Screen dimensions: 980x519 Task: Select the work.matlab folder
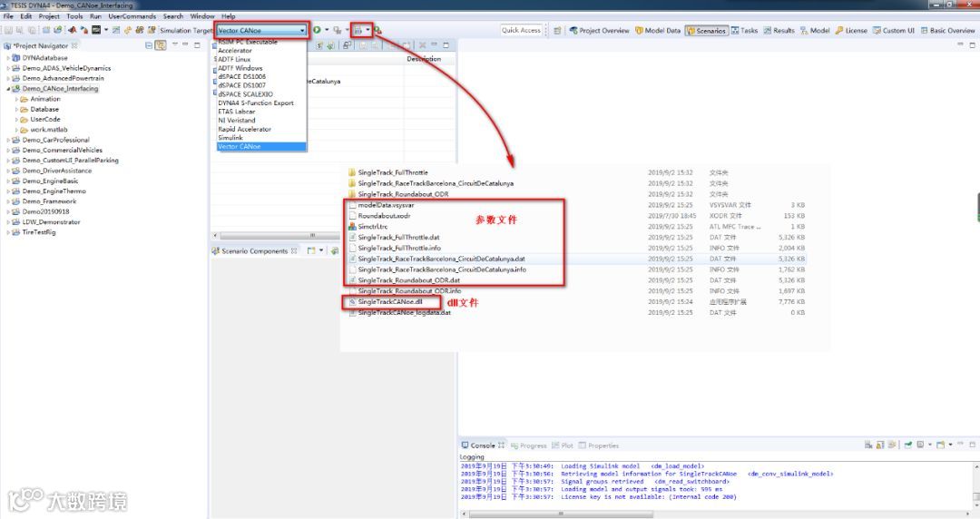pyautogui.click(x=48, y=130)
